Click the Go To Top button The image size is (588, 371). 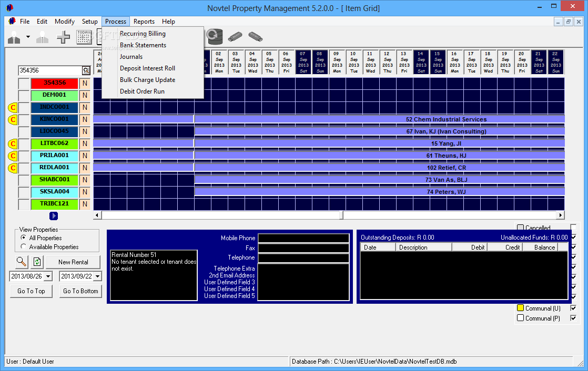click(31, 291)
